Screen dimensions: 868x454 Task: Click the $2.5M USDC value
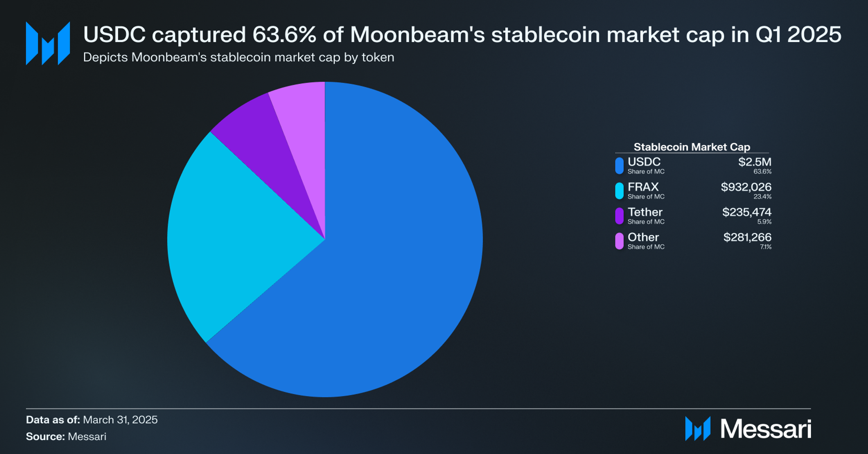pyautogui.click(x=755, y=162)
